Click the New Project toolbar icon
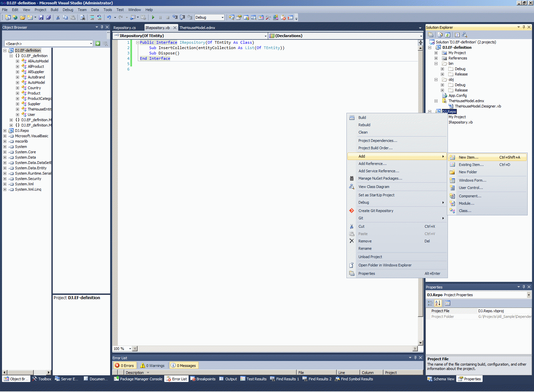 coord(8,17)
